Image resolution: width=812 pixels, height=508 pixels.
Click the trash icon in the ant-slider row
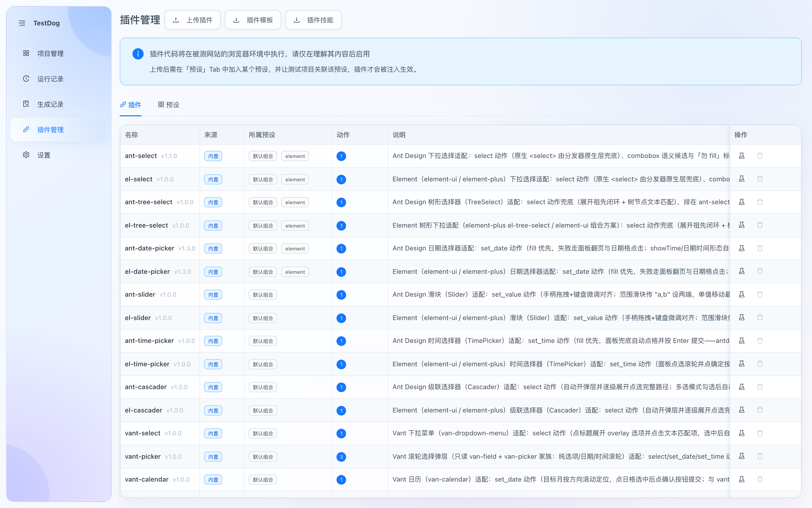760,294
